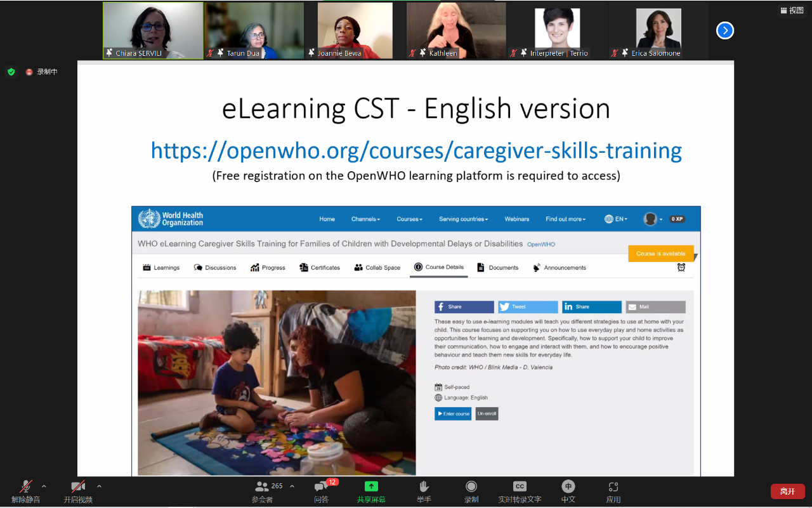Select Kathleen video thumbnail
This screenshot has width=812, height=508.
(456, 30)
